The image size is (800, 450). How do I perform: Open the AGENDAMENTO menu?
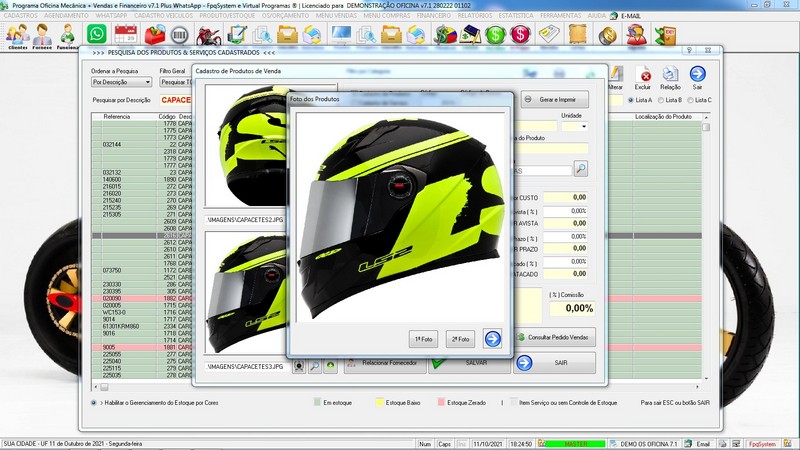tap(66, 16)
